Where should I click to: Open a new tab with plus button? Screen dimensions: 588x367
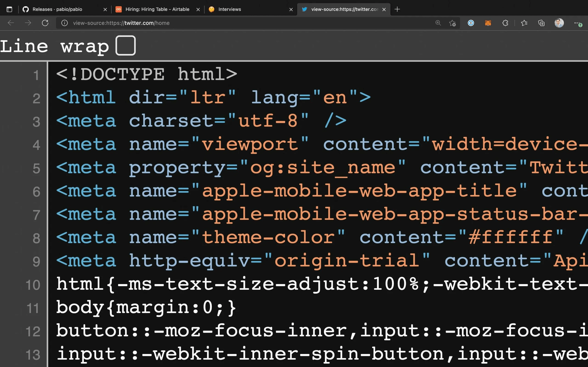click(397, 9)
